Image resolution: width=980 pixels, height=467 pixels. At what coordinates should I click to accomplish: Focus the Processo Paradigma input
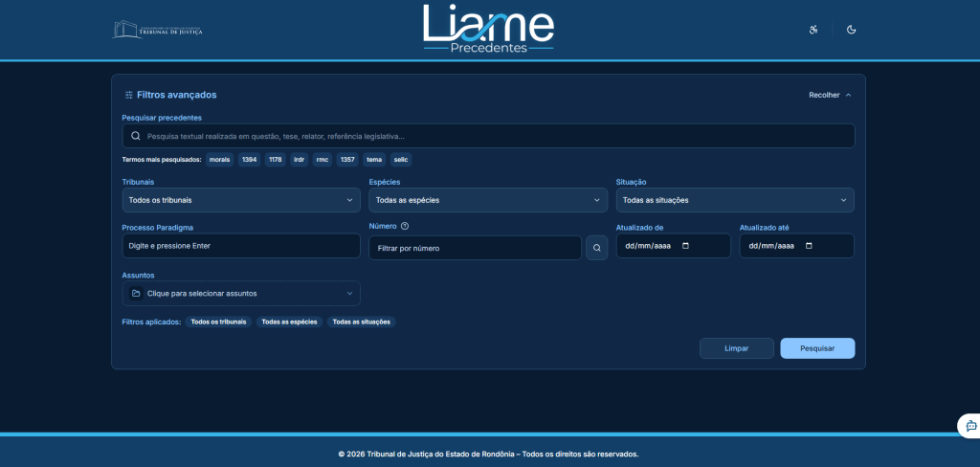click(241, 246)
